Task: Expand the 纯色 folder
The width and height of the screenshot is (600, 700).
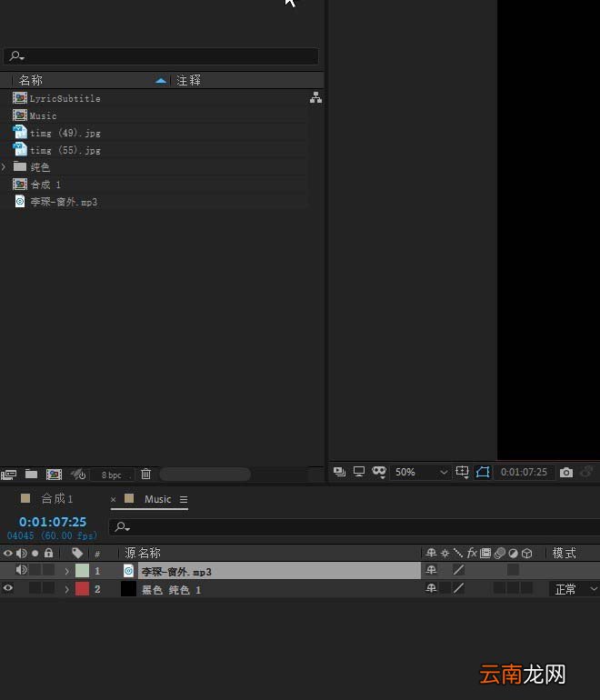Action: [x=4, y=167]
